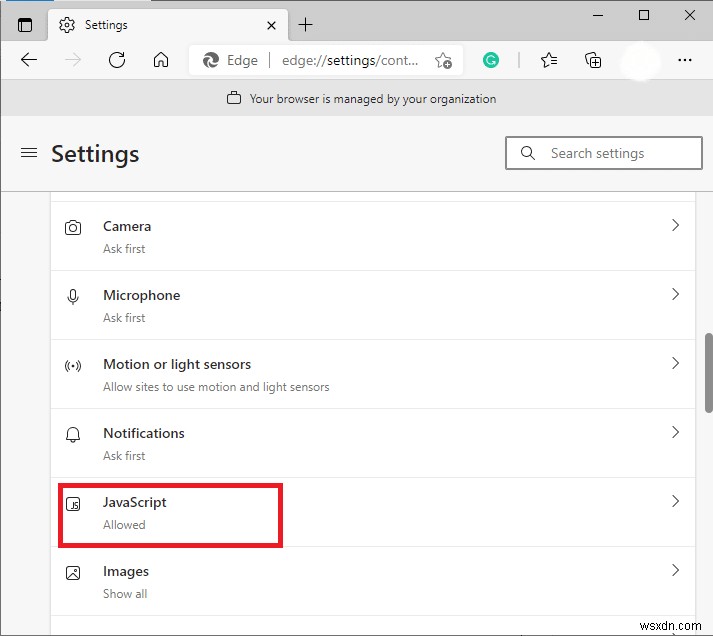Click the Grammarly extension icon
This screenshot has height=636, width=713.
click(491, 60)
